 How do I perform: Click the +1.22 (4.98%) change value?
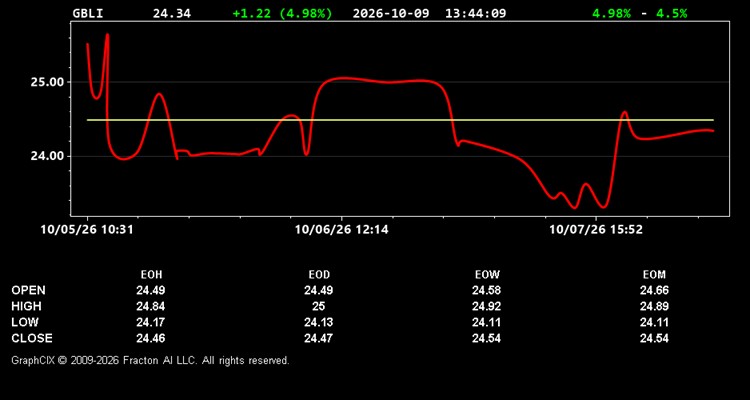[x=282, y=13]
